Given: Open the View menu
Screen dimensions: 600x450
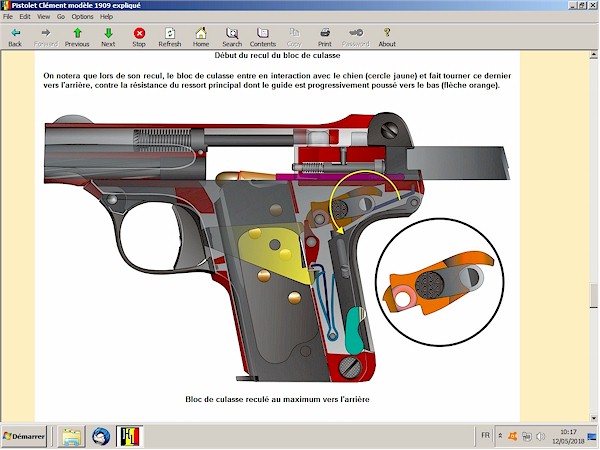Looking at the screenshot, I should click(43, 16).
